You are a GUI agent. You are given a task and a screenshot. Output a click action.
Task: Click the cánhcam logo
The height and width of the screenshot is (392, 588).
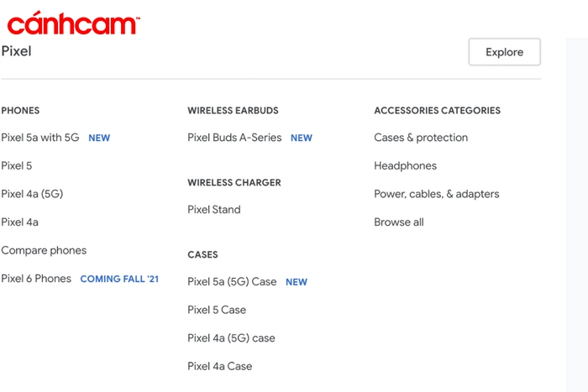[x=74, y=24]
